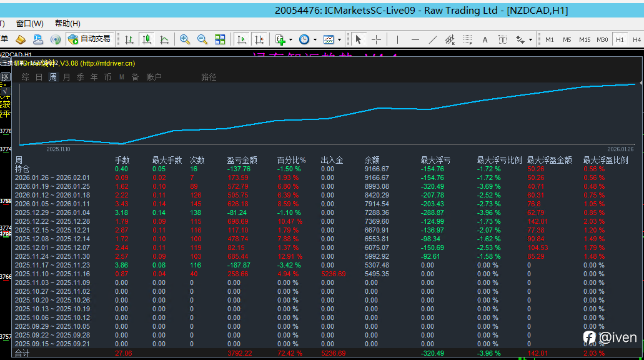Open the 帮助(H) menu
The width and height of the screenshot is (644, 360).
(x=67, y=24)
